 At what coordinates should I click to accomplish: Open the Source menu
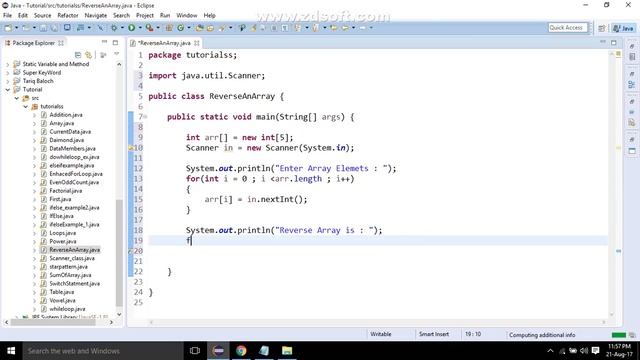click(x=42, y=16)
